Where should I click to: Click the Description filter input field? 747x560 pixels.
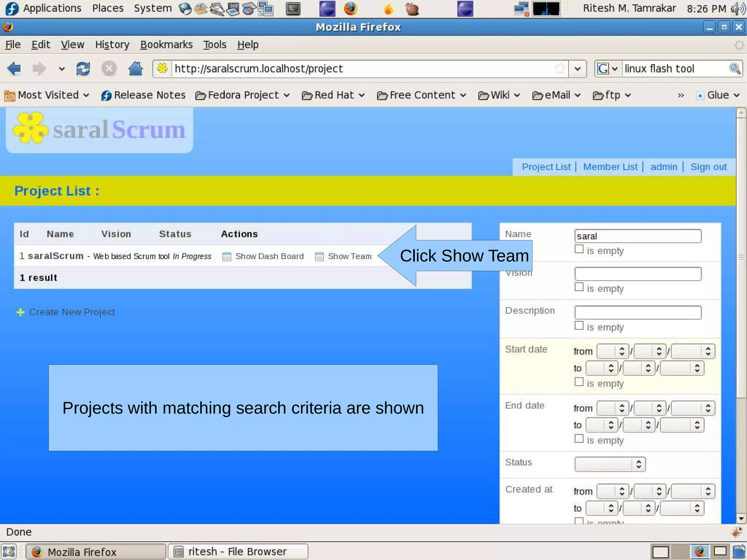point(638,312)
